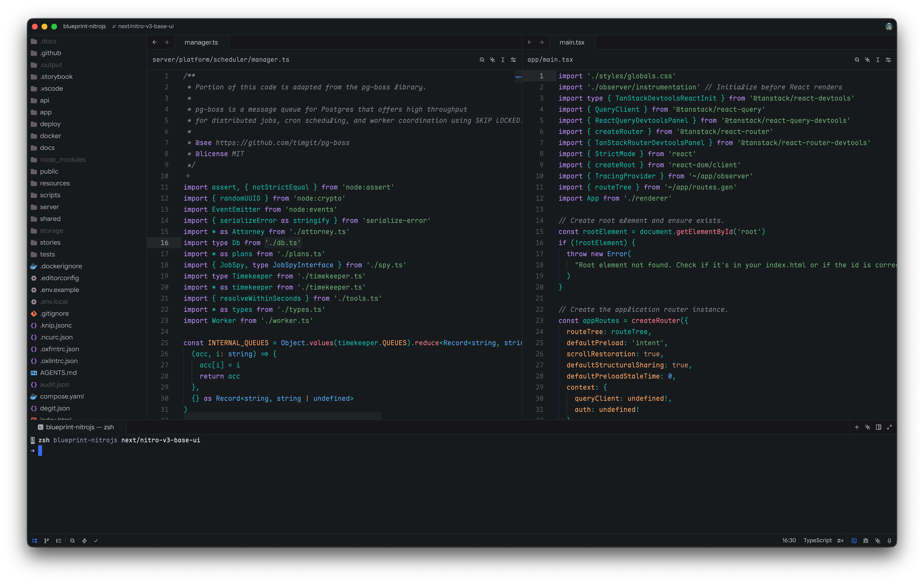Split the terminal pane

pos(878,427)
